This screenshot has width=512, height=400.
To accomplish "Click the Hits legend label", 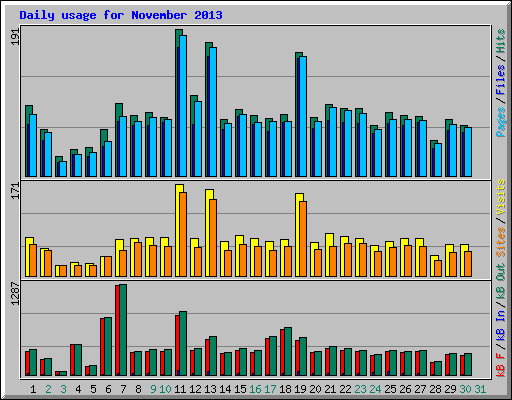I will [500, 41].
